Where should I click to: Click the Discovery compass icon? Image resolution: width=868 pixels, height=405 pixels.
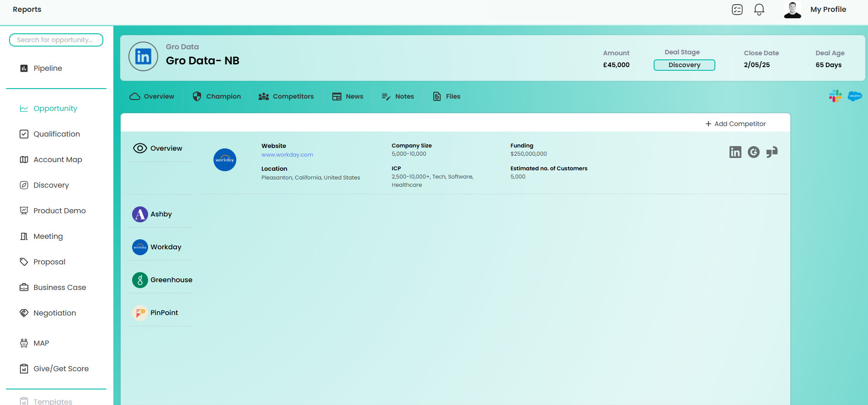click(24, 185)
